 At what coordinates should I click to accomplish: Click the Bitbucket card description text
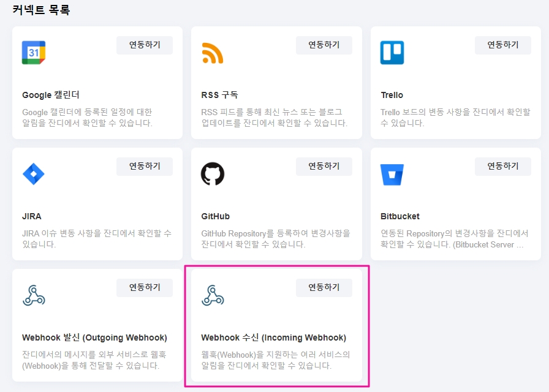click(x=453, y=239)
